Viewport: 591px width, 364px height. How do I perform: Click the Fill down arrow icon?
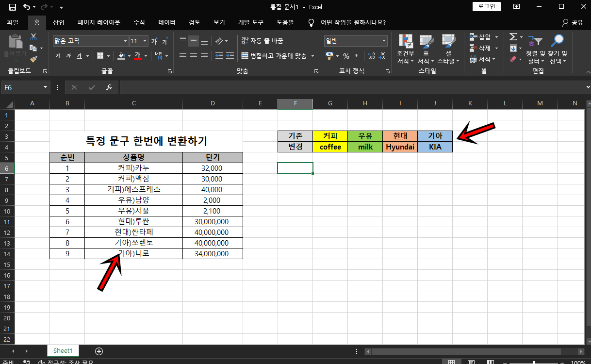513,48
